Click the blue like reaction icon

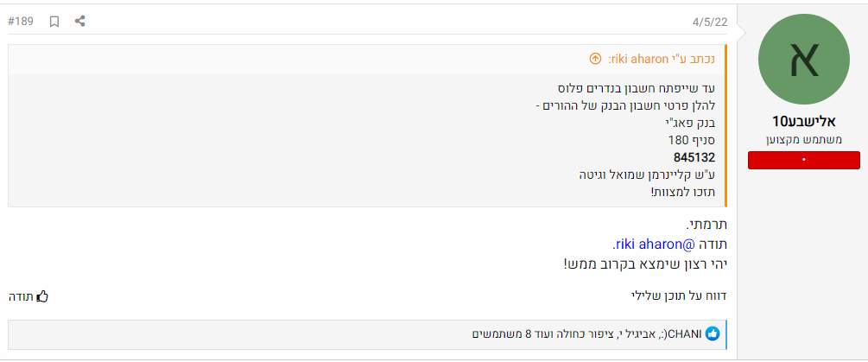click(713, 333)
